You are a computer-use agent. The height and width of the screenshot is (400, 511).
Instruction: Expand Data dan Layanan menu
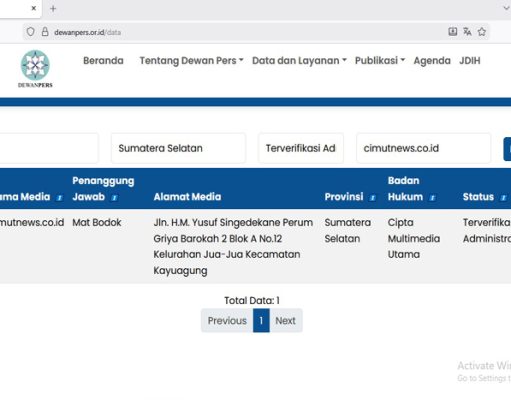click(x=299, y=61)
